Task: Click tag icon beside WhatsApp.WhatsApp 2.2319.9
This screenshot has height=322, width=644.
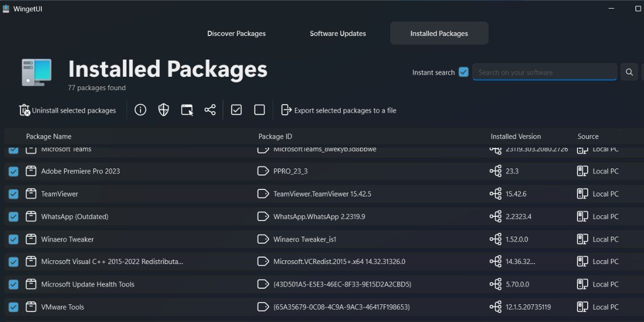Action: pos(263,217)
